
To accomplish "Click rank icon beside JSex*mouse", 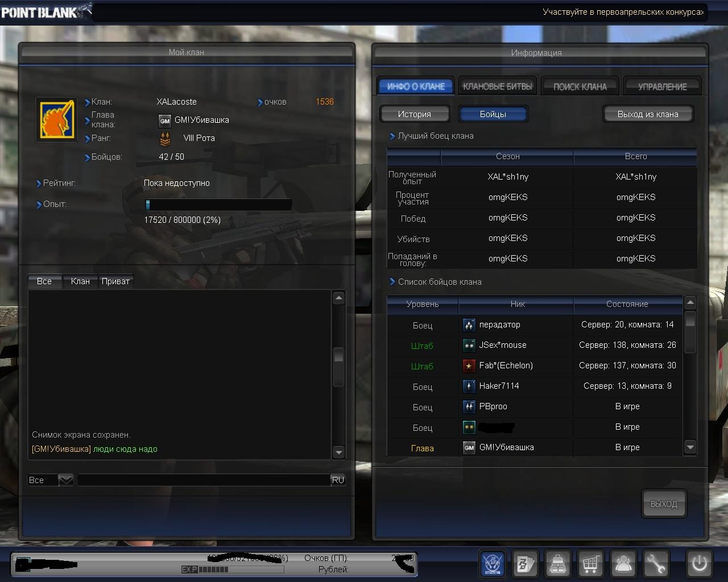I will (x=469, y=346).
